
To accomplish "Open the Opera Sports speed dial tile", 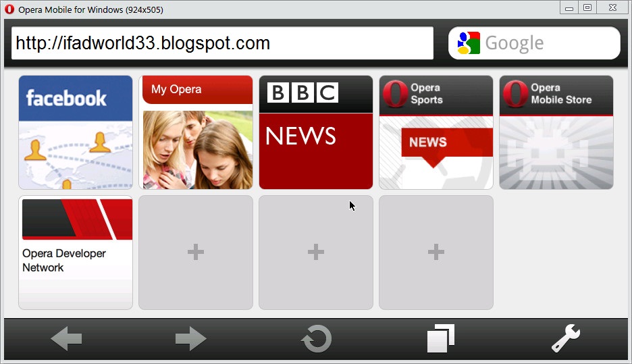I will coord(436,132).
